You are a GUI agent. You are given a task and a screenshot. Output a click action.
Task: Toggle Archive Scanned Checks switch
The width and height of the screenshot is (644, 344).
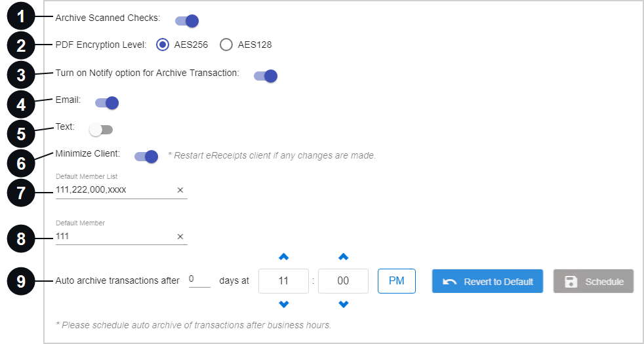188,21
